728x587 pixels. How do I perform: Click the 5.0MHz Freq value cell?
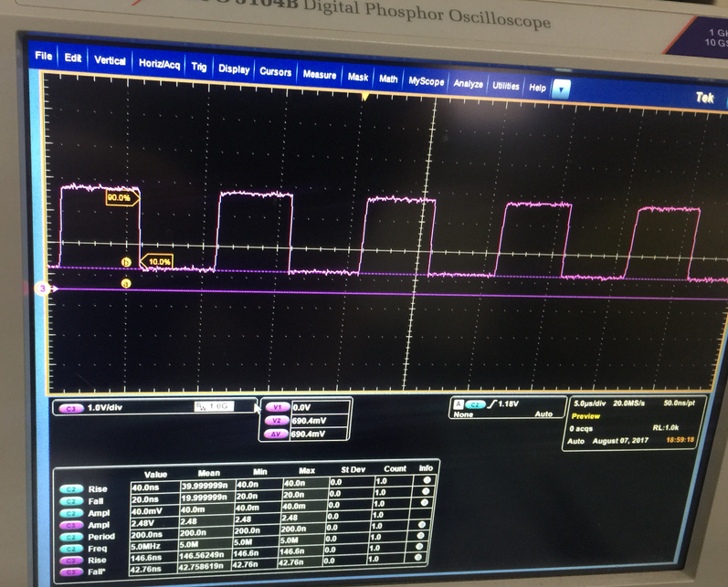pos(153,546)
